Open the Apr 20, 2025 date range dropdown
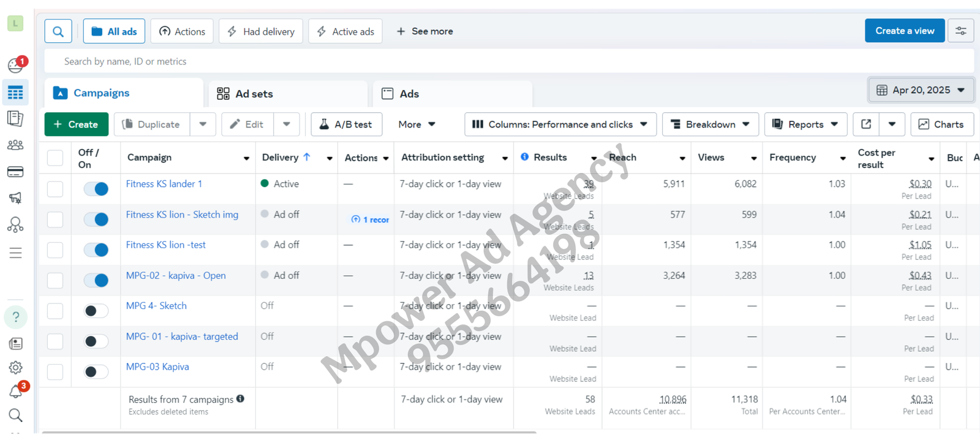The image size is (980, 442). point(921,90)
